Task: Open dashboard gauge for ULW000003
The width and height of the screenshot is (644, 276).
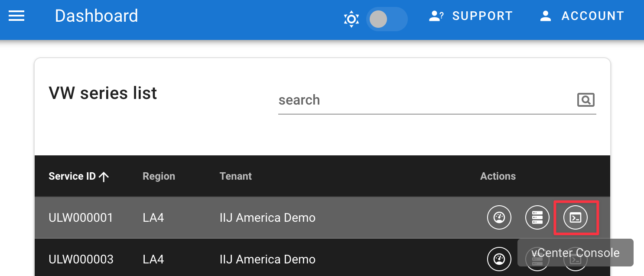Action: click(499, 259)
